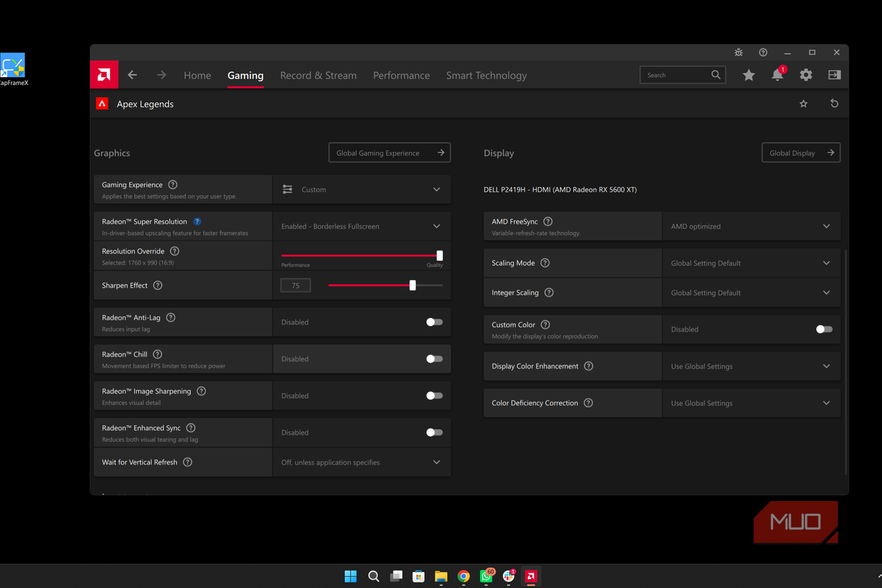Open the Performance tab
This screenshot has width=882, height=588.
(x=401, y=75)
